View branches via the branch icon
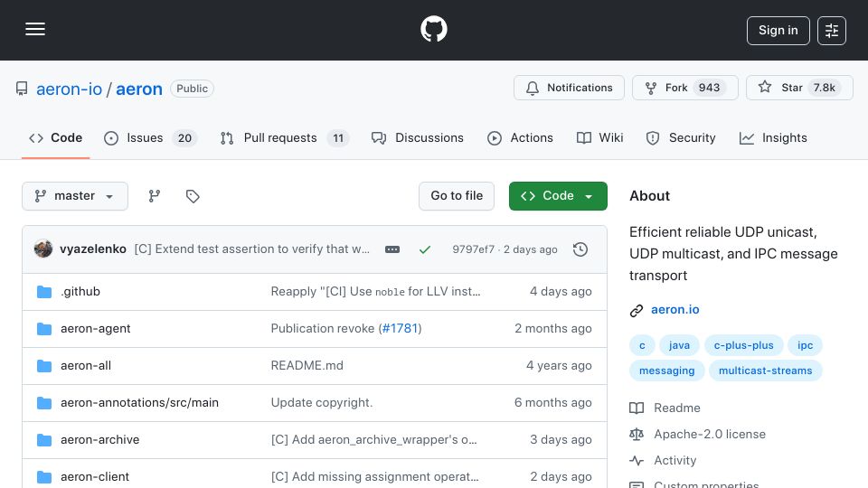868x488 pixels. click(x=155, y=196)
